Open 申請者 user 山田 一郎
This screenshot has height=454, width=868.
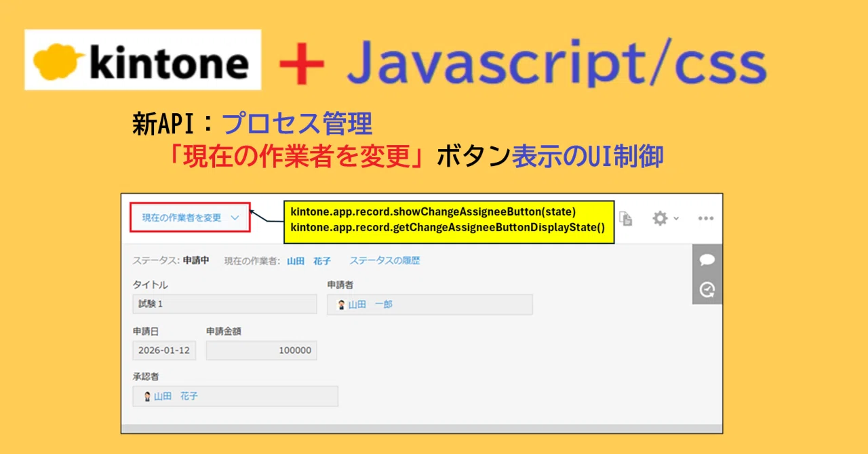click(370, 304)
